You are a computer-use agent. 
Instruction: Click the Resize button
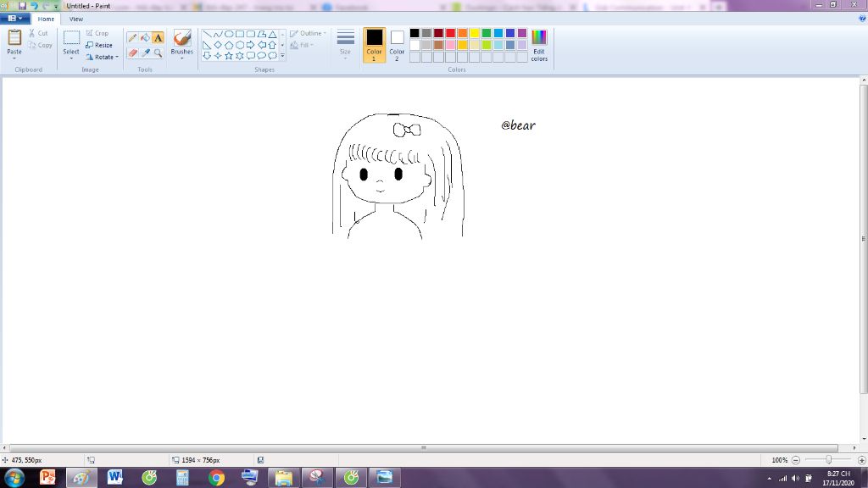99,45
